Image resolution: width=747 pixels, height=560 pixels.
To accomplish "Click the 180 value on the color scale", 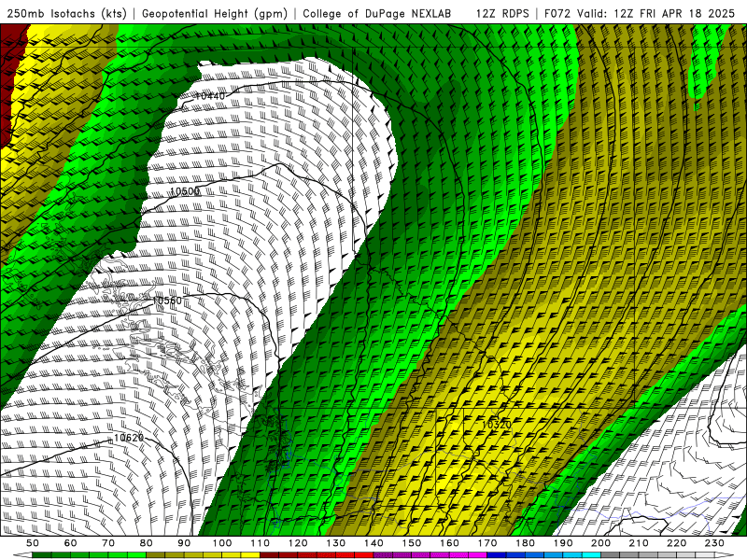I will 525,543.
